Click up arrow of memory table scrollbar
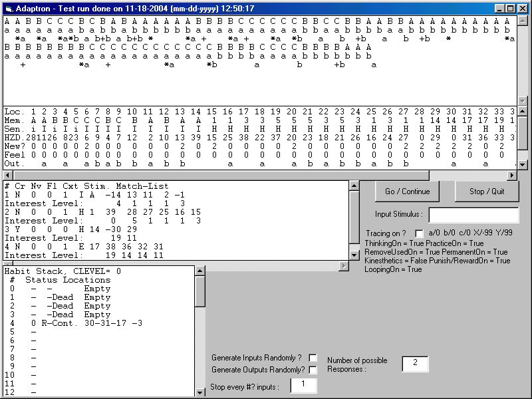This screenshot has width=532, height=399. coord(523,111)
